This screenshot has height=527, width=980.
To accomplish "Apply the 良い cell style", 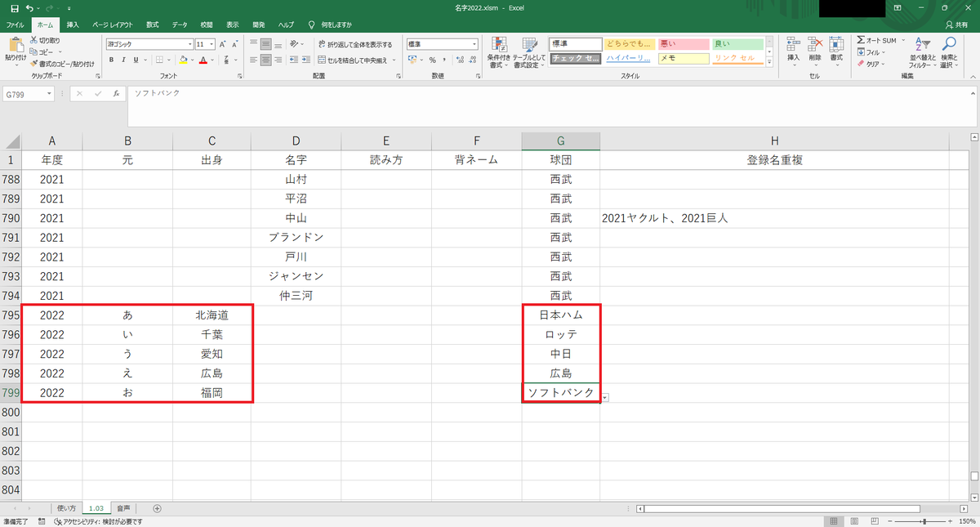I will [737, 43].
